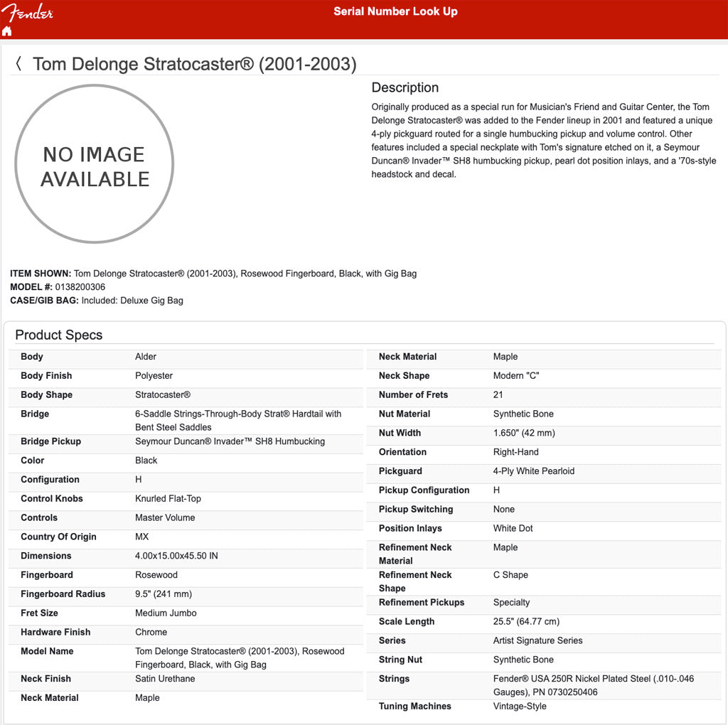This screenshot has width=728, height=725.
Task: Click "Included: Deluxe Gig Bag" text
Action: [x=132, y=300]
